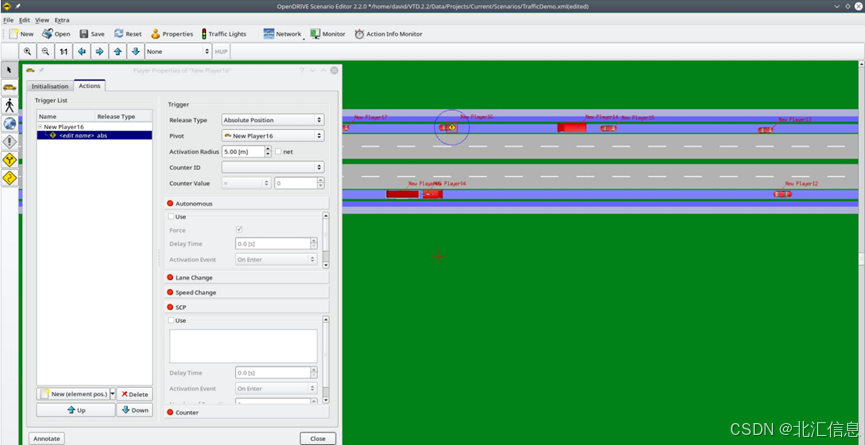
Task: Pan the view left with arrow
Action: [82, 51]
